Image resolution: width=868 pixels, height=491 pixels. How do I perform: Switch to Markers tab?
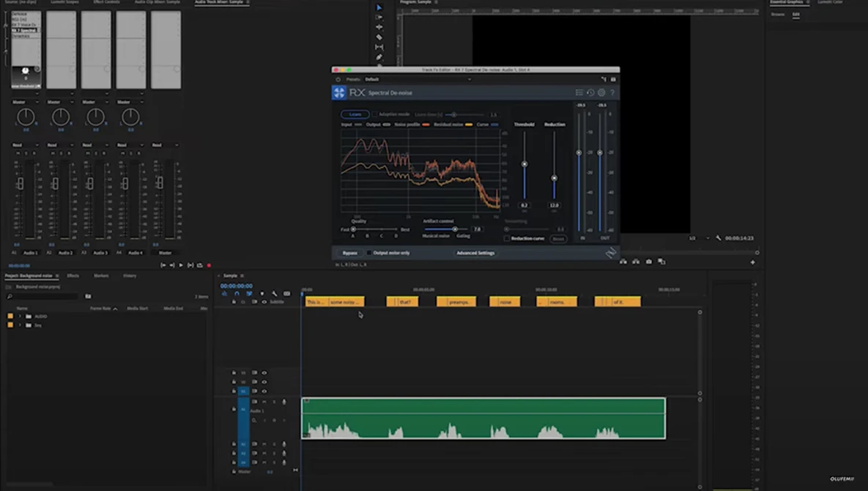click(x=101, y=276)
